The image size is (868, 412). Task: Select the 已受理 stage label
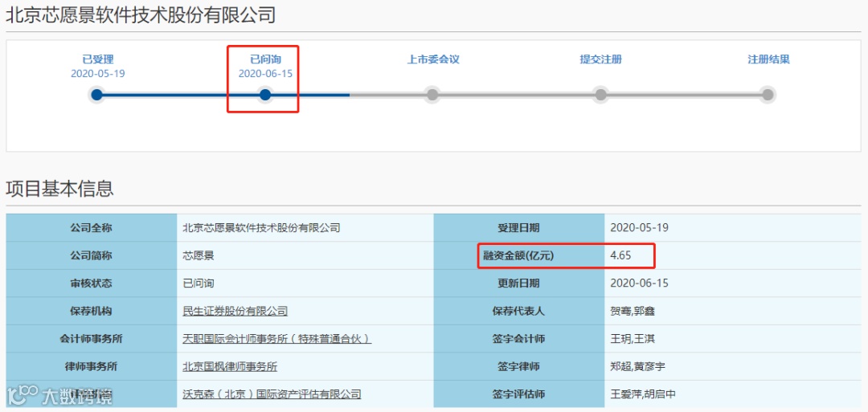point(98,59)
